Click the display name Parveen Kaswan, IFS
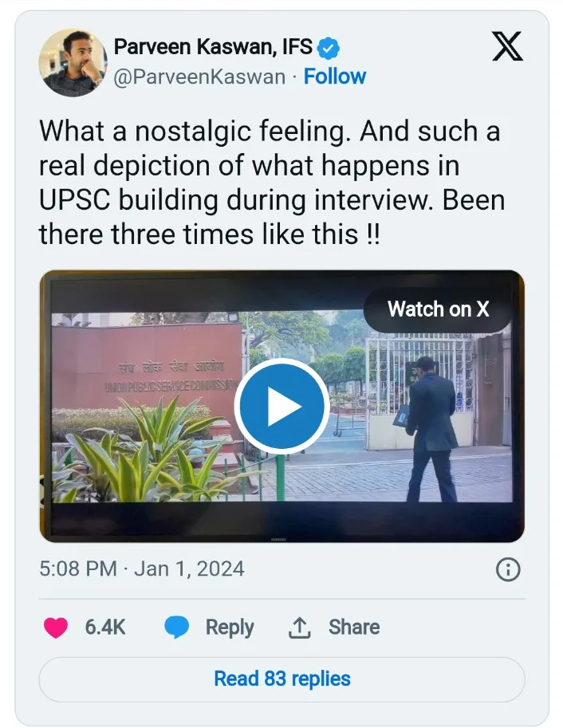This screenshot has width=563, height=728. 215,48
